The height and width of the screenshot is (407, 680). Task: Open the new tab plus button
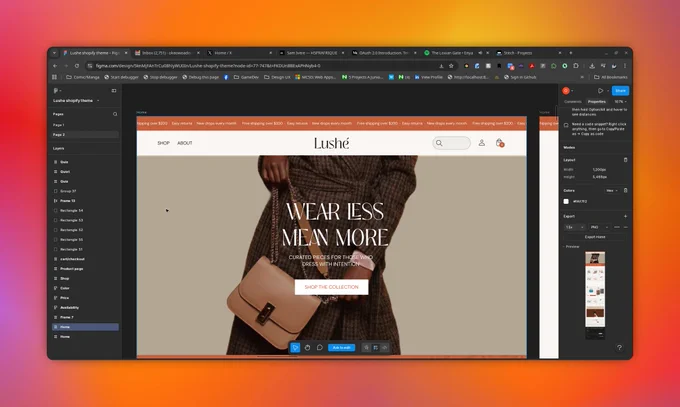[x=571, y=53]
